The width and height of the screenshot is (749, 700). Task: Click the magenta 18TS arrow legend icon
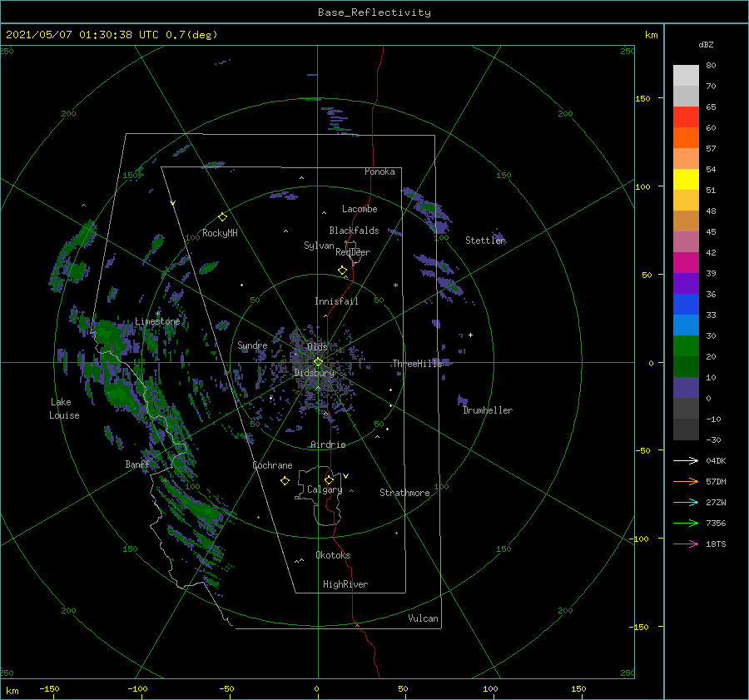click(x=686, y=544)
